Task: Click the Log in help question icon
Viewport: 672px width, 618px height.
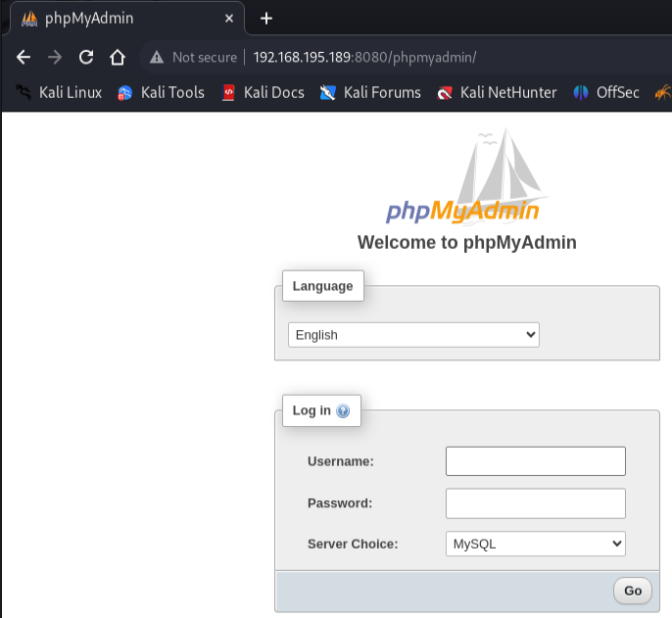Action: (343, 411)
